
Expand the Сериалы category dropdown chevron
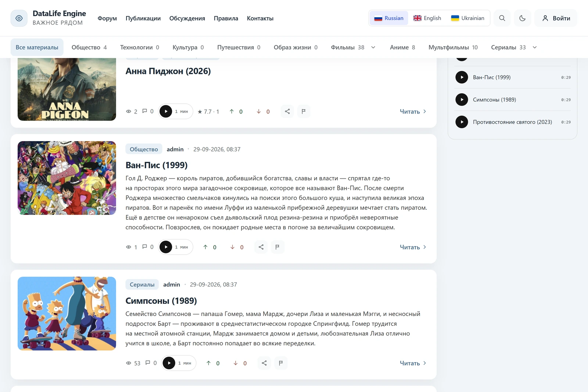[x=535, y=47]
